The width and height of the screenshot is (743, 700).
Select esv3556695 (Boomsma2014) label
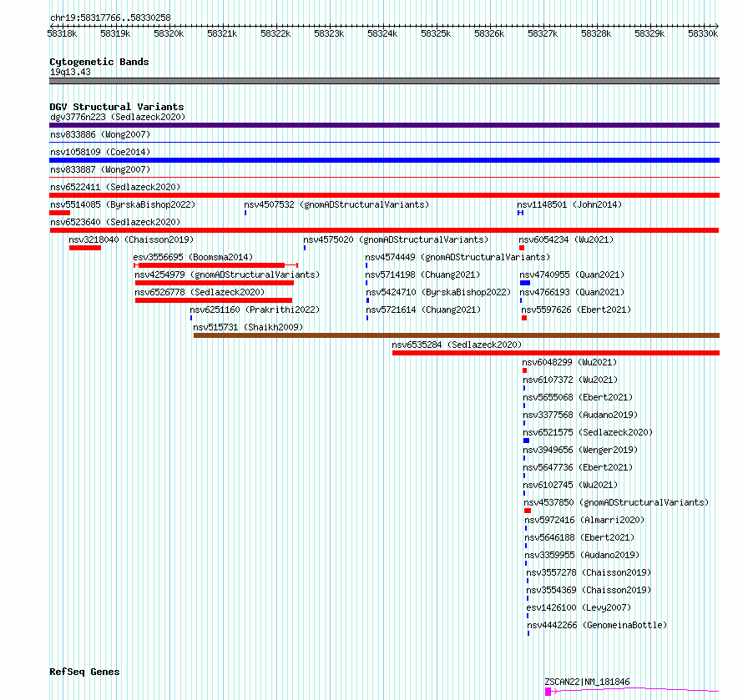[193, 257]
